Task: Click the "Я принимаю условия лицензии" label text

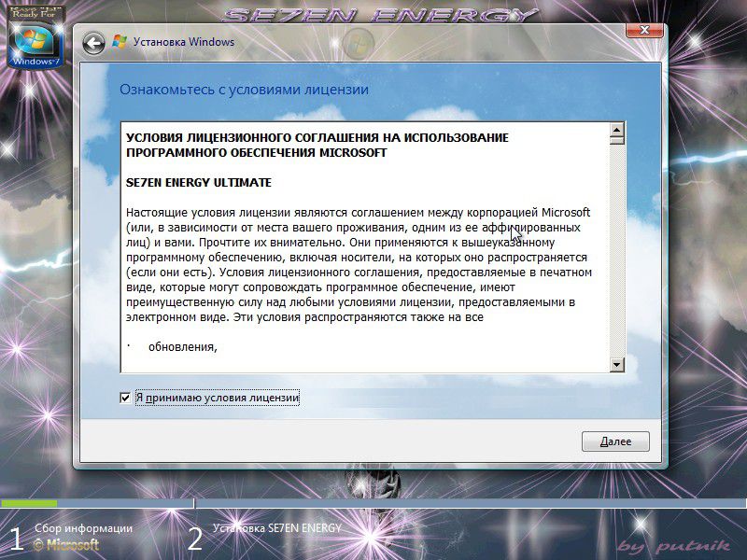Action: pyautogui.click(x=218, y=398)
